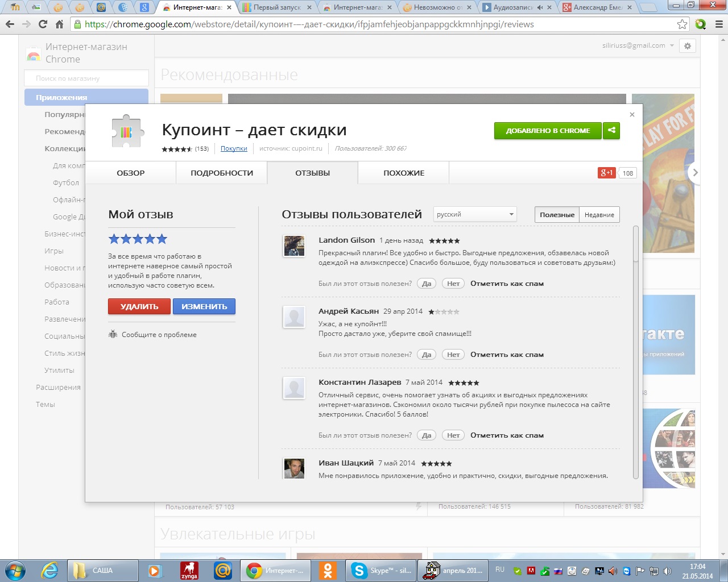Click the red УДАЛИТЬ button

139,306
